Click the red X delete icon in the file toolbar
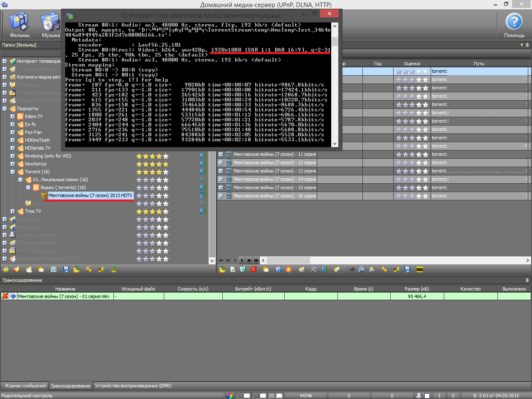 point(254,270)
